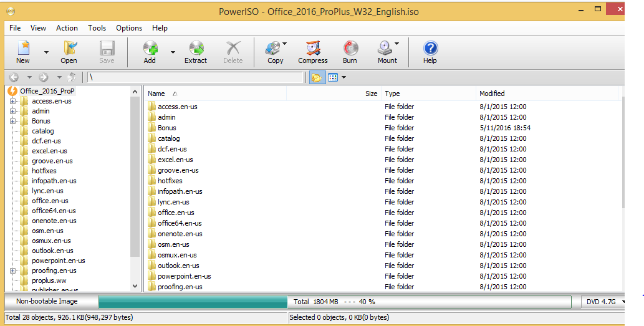Sort by the Modified column header

pyautogui.click(x=547, y=93)
